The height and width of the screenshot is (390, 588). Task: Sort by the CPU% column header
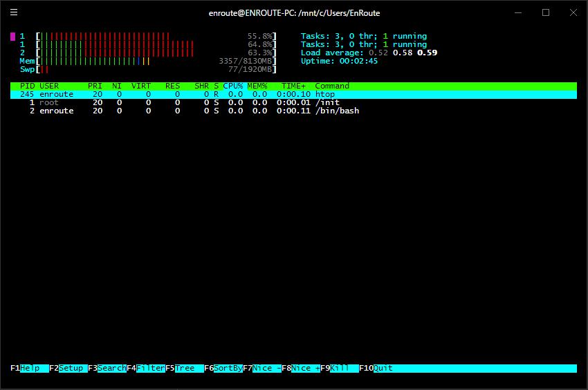tap(232, 86)
